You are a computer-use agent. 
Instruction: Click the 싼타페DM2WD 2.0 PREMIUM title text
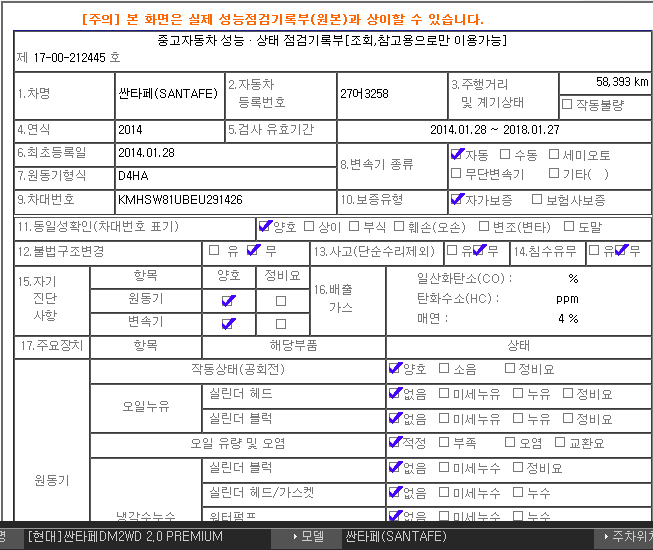point(125,537)
